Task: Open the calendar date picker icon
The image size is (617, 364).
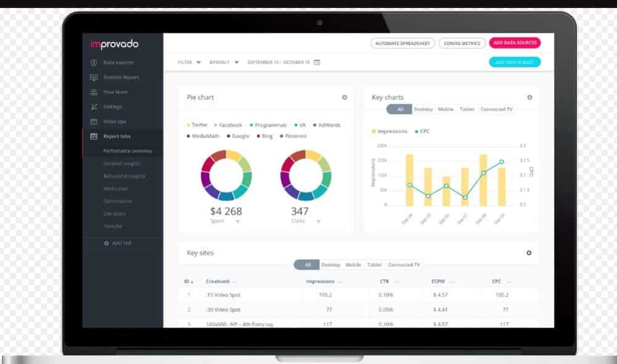Action: coord(317,62)
